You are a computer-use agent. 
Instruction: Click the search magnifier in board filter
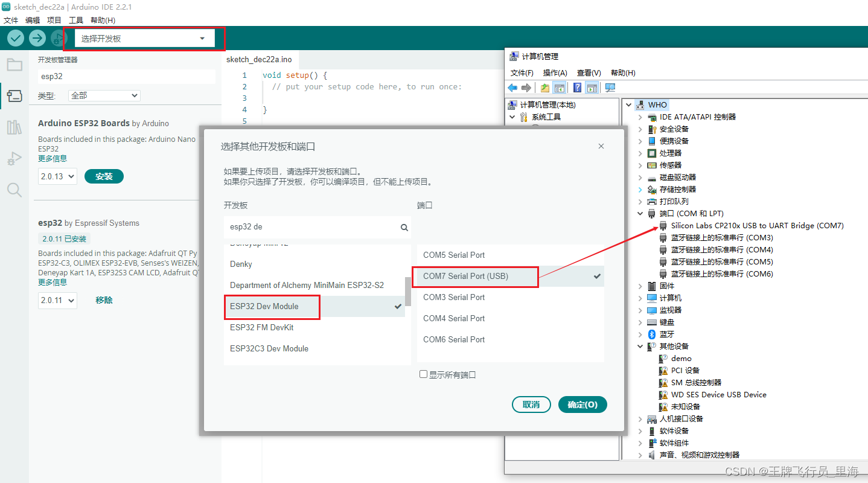coord(404,228)
